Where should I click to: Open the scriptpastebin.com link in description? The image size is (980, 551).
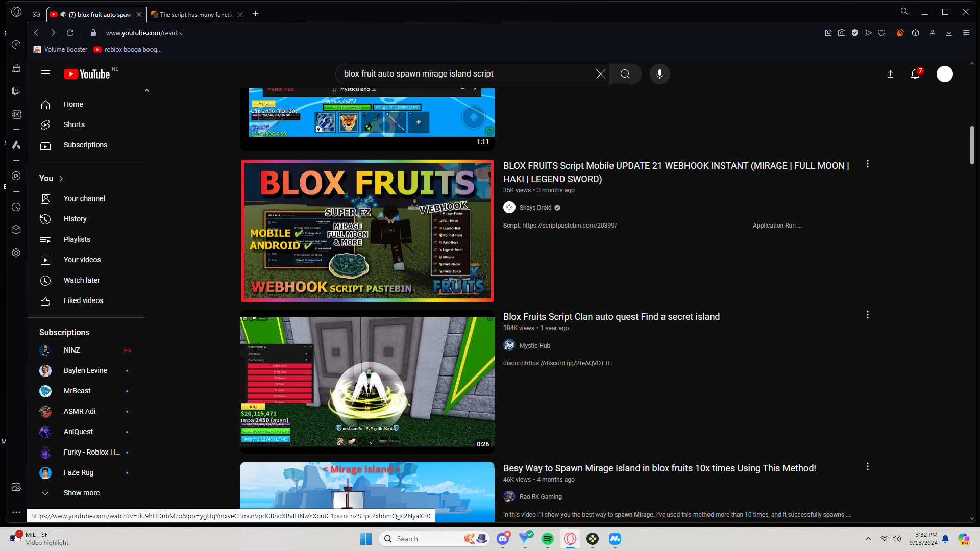pos(570,226)
